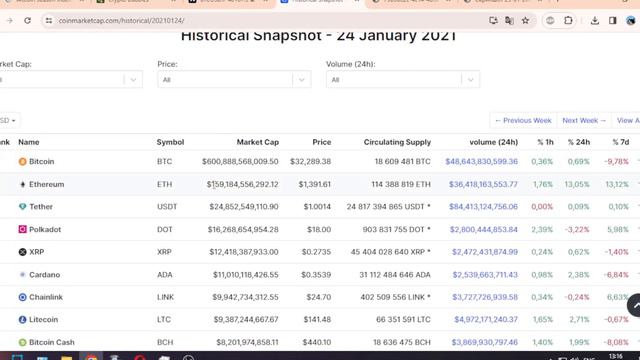This screenshot has height=360, width=640.
Task: Open the Ethereum name link
Action: pos(47,184)
